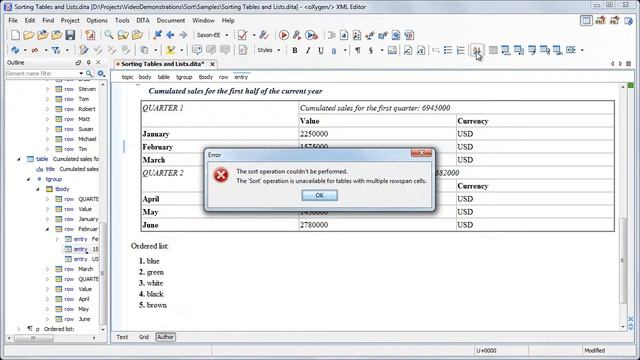Screen dimensions: 640x360
Task: Switch to Author editing mode
Action: [165, 337]
